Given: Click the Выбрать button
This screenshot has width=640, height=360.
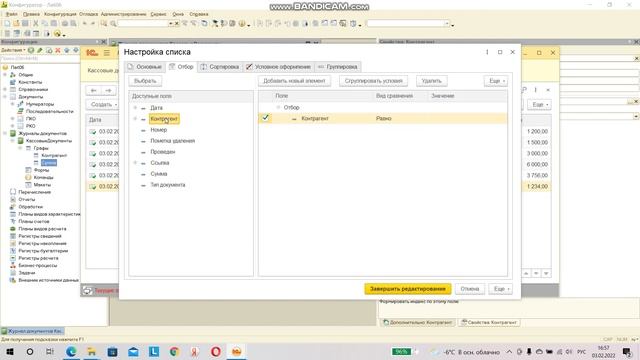Looking at the screenshot, I should [145, 81].
